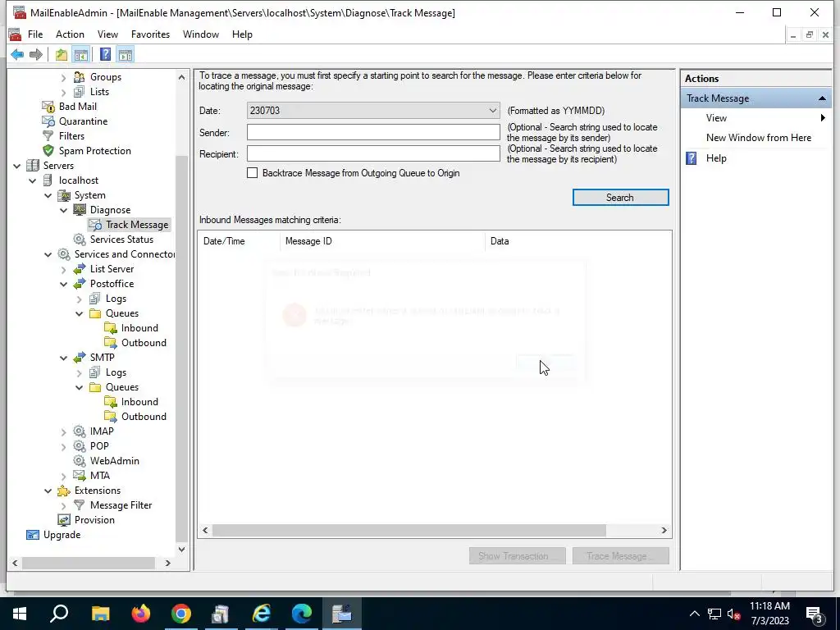The image size is (840, 630).
Task: Collapse the Track Message actions section
Action: tap(822, 98)
